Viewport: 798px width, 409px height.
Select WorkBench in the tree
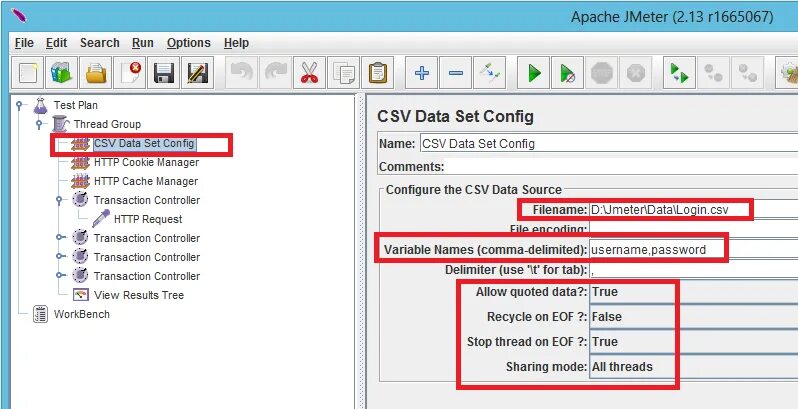click(81, 314)
